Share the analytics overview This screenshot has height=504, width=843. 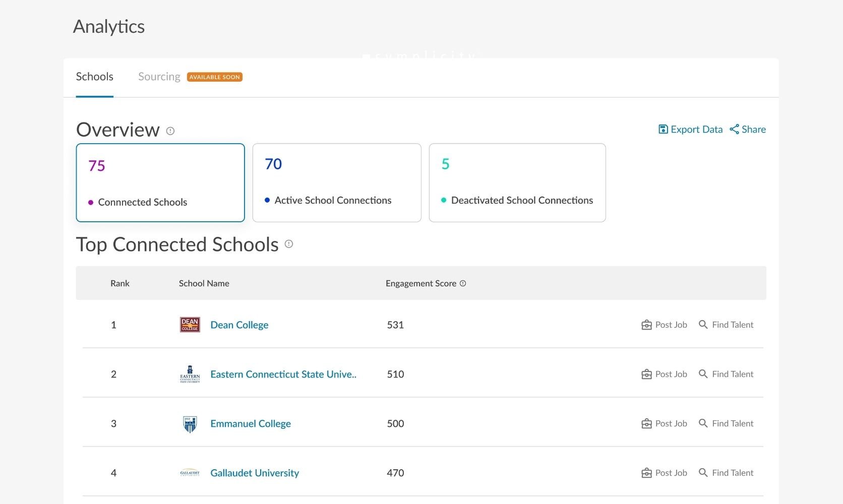[748, 130]
